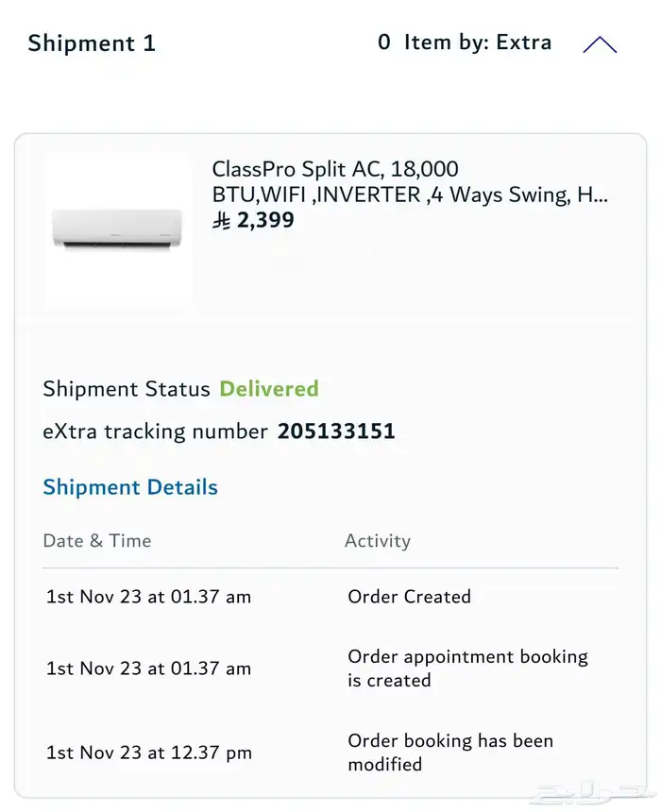Select the Order Created activity row
The width and height of the screenshot is (661, 812).
[x=409, y=597]
